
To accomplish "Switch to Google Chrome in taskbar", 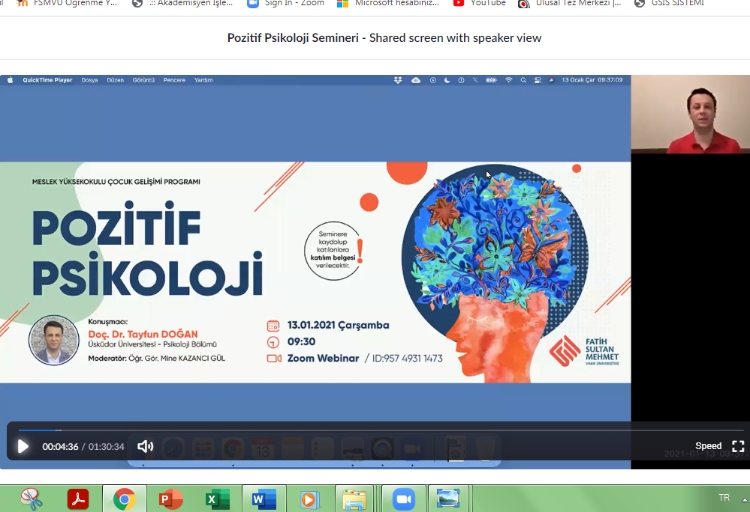I will pyautogui.click(x=124, y=498).
